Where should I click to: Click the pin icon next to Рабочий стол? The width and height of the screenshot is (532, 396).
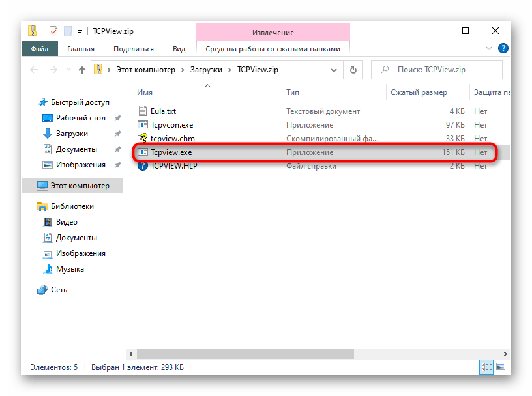[117, 118]
